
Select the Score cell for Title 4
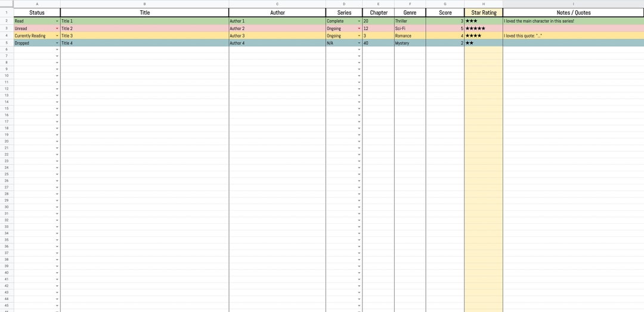click(x=445, y=43)
